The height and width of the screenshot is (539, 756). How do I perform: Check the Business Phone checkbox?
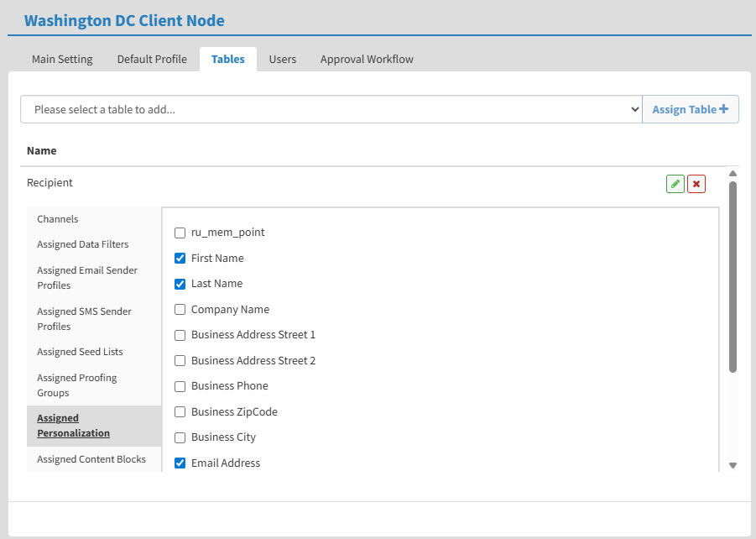(180, 386)
